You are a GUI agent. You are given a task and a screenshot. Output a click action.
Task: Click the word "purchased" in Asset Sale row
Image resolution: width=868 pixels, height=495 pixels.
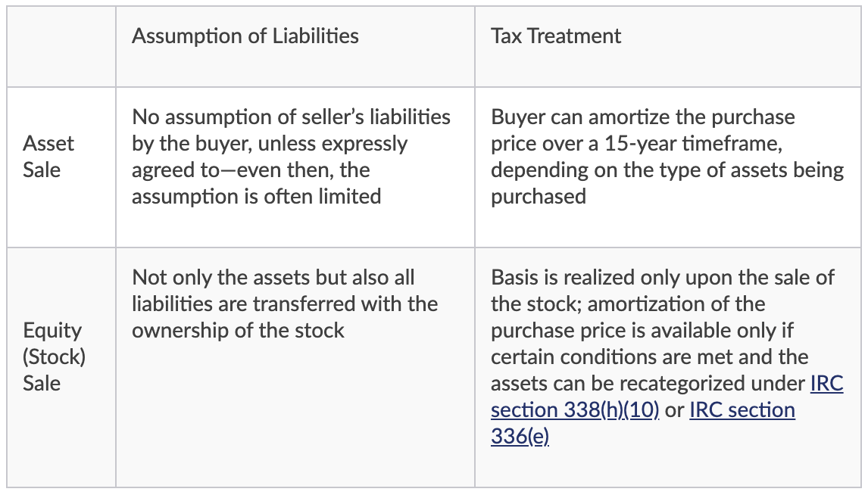click(538, 196)
